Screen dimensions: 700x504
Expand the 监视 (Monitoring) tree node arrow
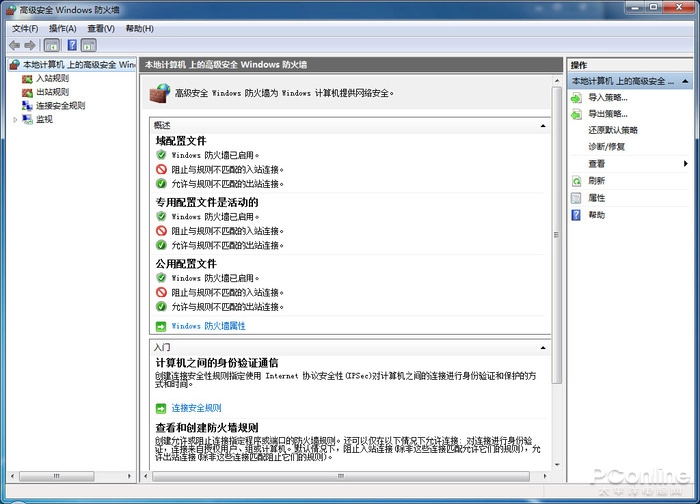(15, 119)
